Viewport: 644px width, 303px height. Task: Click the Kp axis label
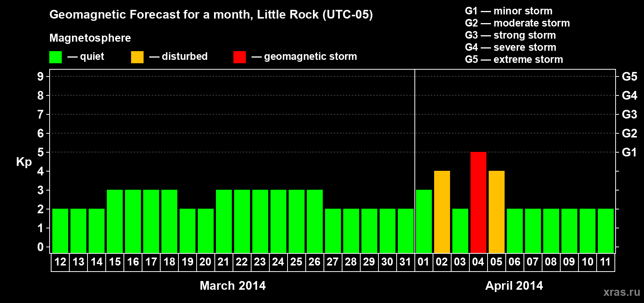pos(24,162)
